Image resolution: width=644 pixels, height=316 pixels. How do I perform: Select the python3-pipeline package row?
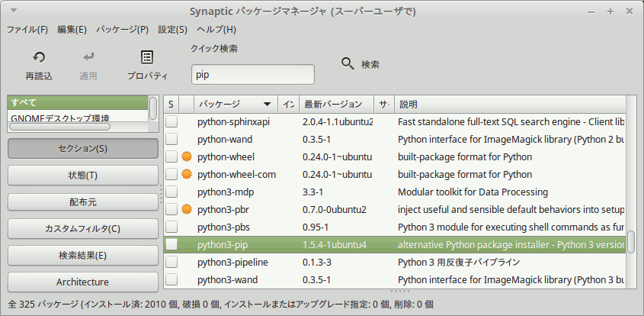pyautogui.click(x=394, y=263)
